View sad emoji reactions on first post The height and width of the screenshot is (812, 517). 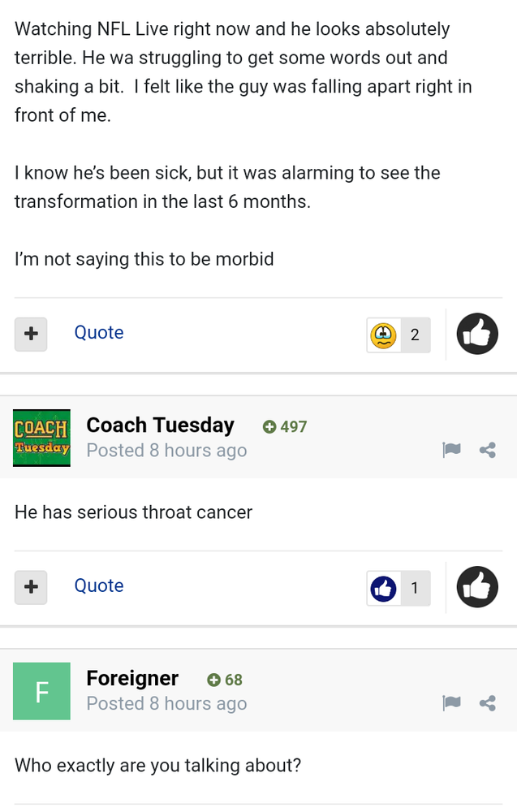(383, 335)
